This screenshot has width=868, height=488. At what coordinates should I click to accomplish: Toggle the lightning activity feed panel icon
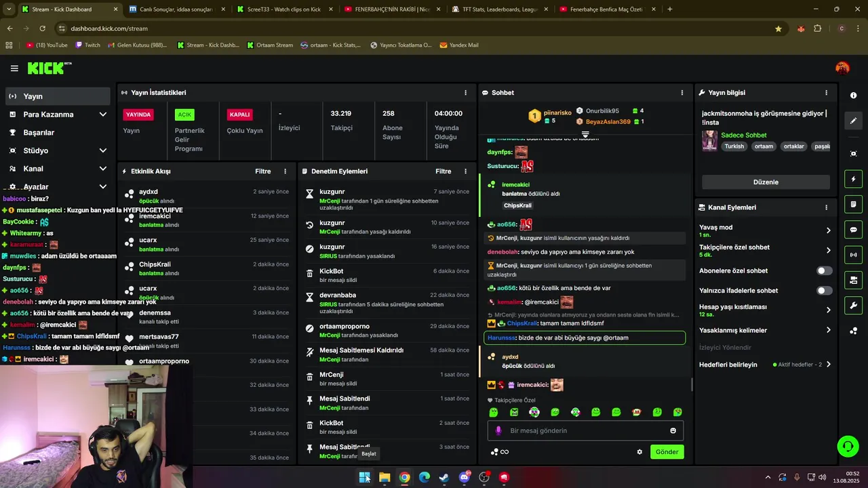pos(854,179)
